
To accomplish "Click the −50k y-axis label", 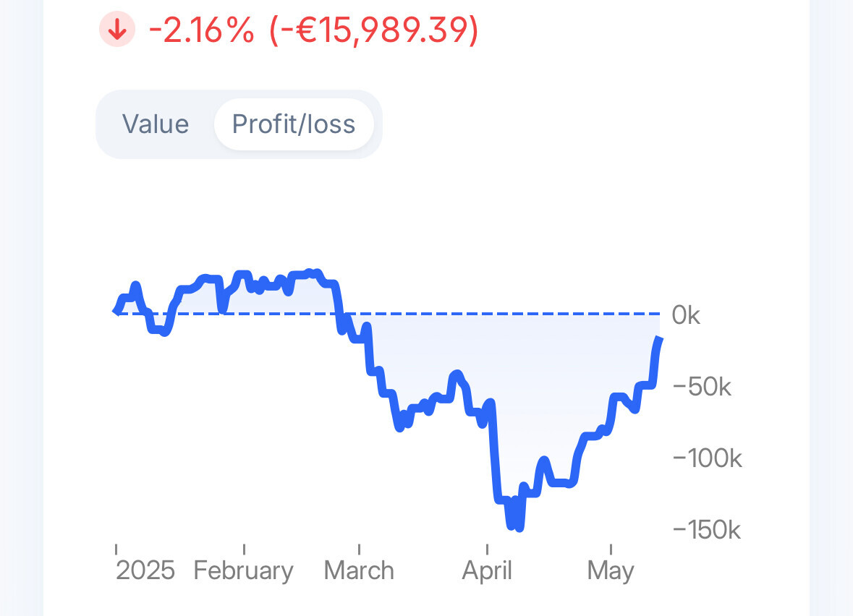I will 702,387.
